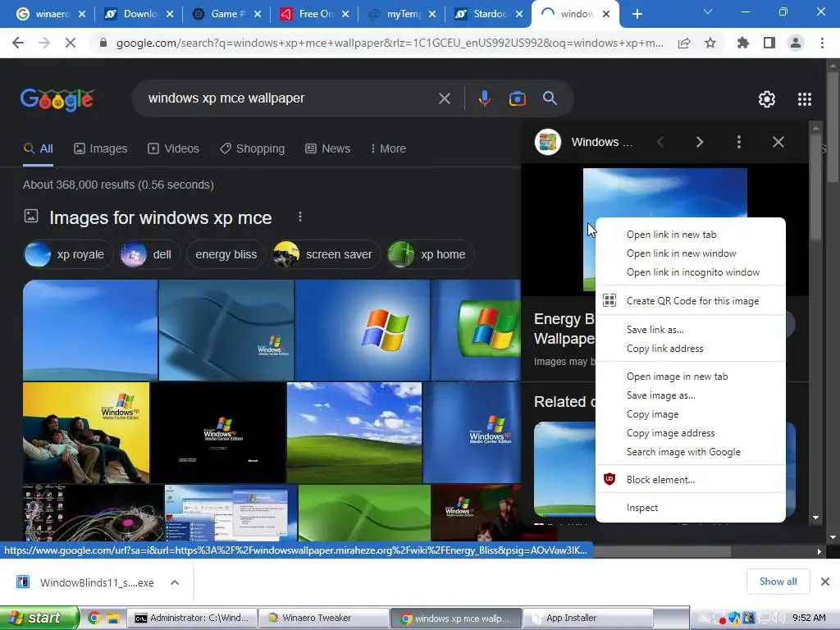Open the Chrome three-dot menu
The image size is (840, 630).
[x=822, y=43]
